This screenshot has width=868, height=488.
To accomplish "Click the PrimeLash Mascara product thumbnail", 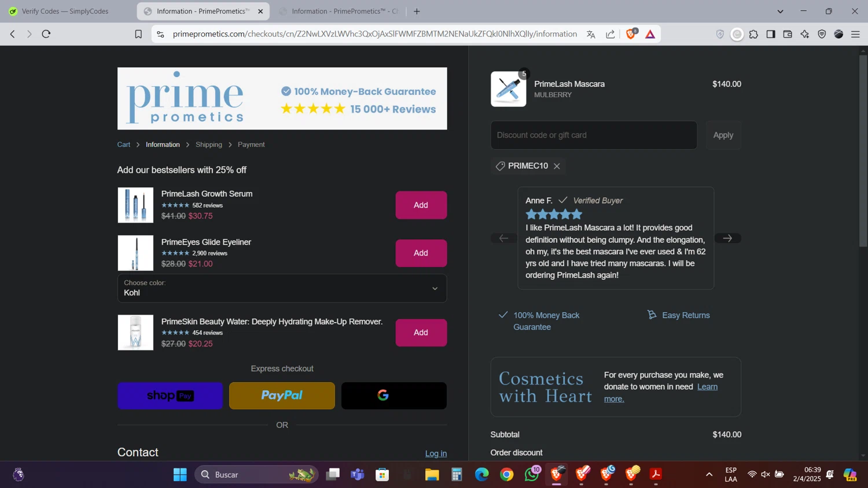I will pyautogui.click(x=509, y=89).
